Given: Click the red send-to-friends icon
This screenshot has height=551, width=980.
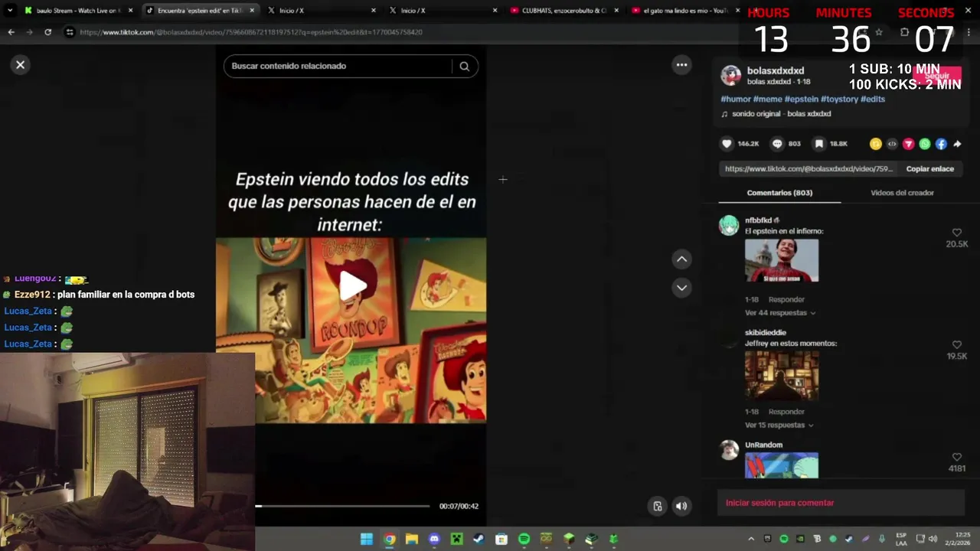Looking at the screenshot, I should pyautogui.click(x=909, y=144).
